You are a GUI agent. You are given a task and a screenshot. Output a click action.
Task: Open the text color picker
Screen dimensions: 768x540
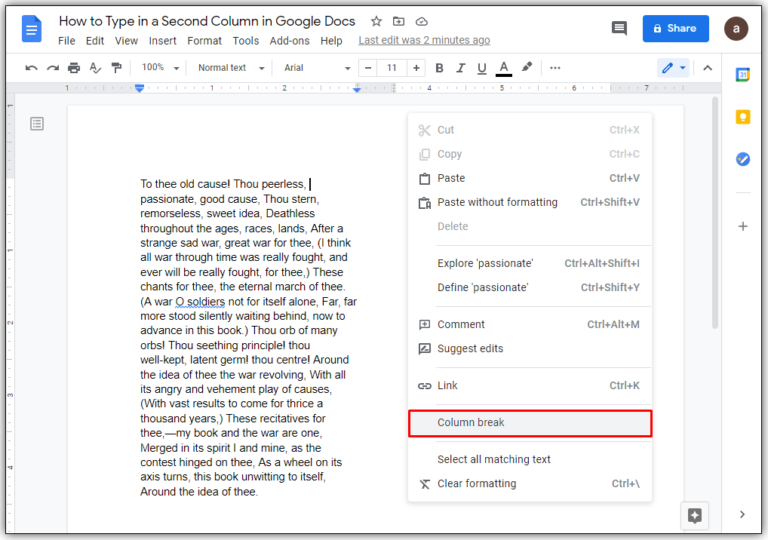click(504, 69)
